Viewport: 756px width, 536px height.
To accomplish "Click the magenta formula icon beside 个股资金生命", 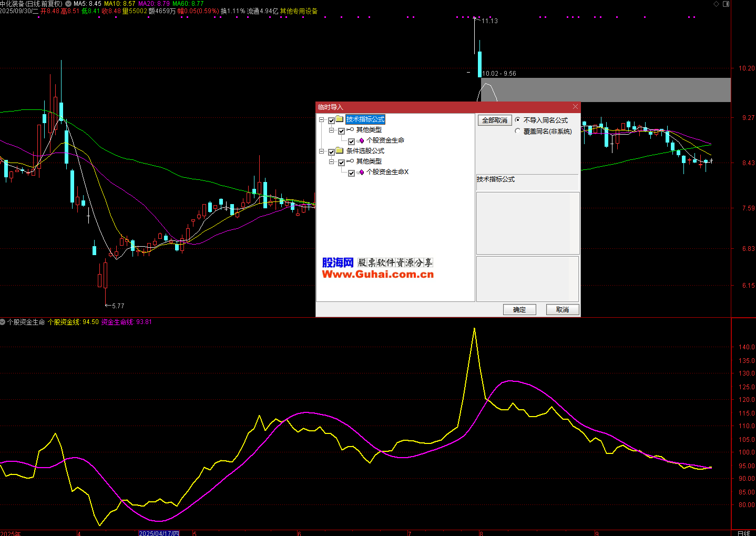I will point(361,141).
